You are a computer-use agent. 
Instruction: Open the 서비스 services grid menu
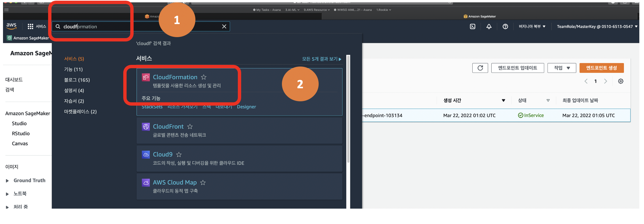tap(37, 26)
